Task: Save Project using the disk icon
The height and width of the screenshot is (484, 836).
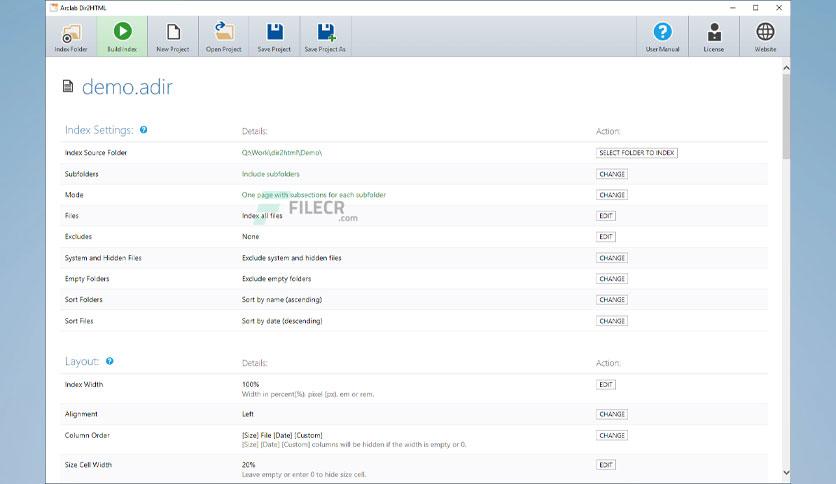Action: click(x=274, y=36)
